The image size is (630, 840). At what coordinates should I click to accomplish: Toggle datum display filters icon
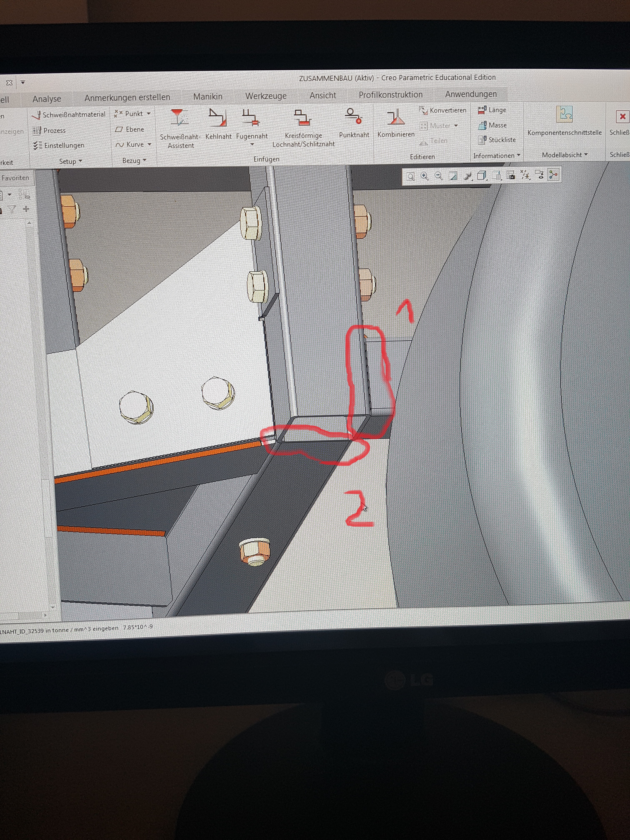click(525, 175)
